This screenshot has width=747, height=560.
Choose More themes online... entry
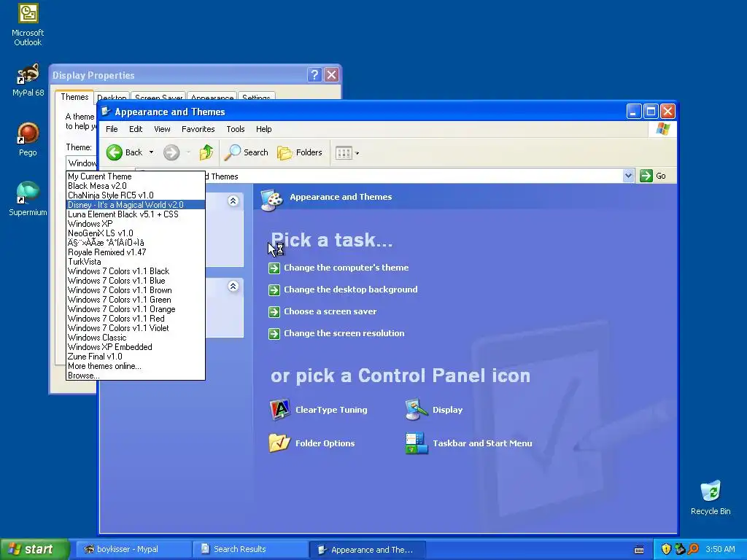[136, 366]
